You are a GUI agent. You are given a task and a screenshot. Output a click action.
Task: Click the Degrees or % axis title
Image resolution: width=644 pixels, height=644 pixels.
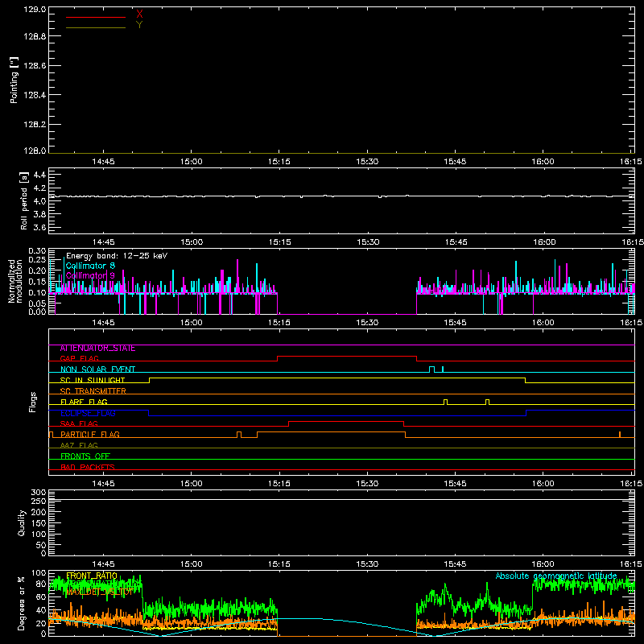(x=22, y=603)
